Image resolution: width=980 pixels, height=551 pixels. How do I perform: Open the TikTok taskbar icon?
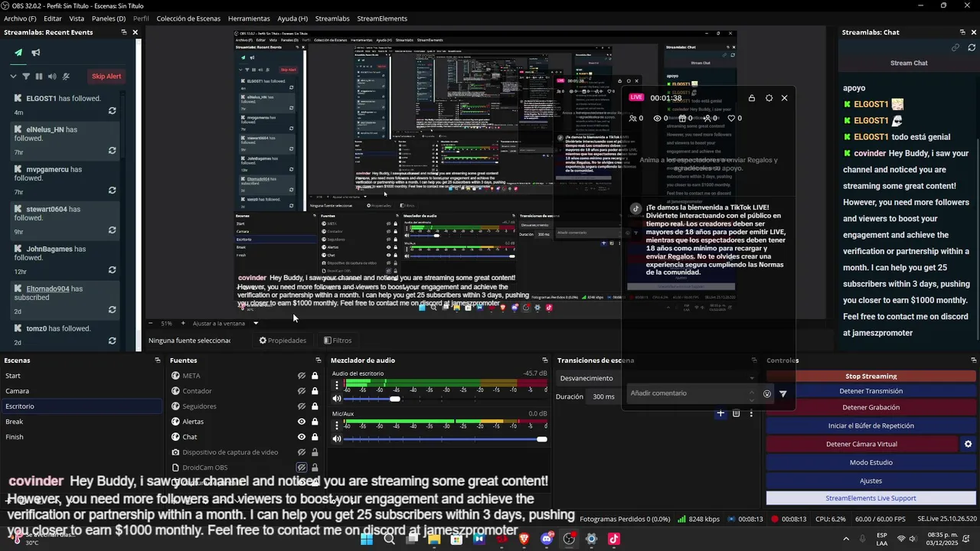coord(613,539)
